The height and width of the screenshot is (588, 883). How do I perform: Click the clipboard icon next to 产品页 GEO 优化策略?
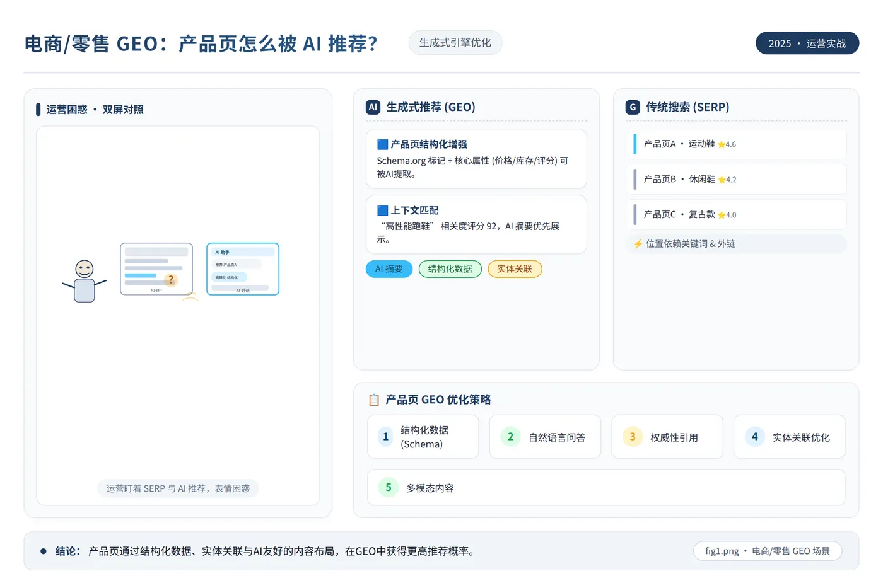pyautogui.click(x=374, y=400)
